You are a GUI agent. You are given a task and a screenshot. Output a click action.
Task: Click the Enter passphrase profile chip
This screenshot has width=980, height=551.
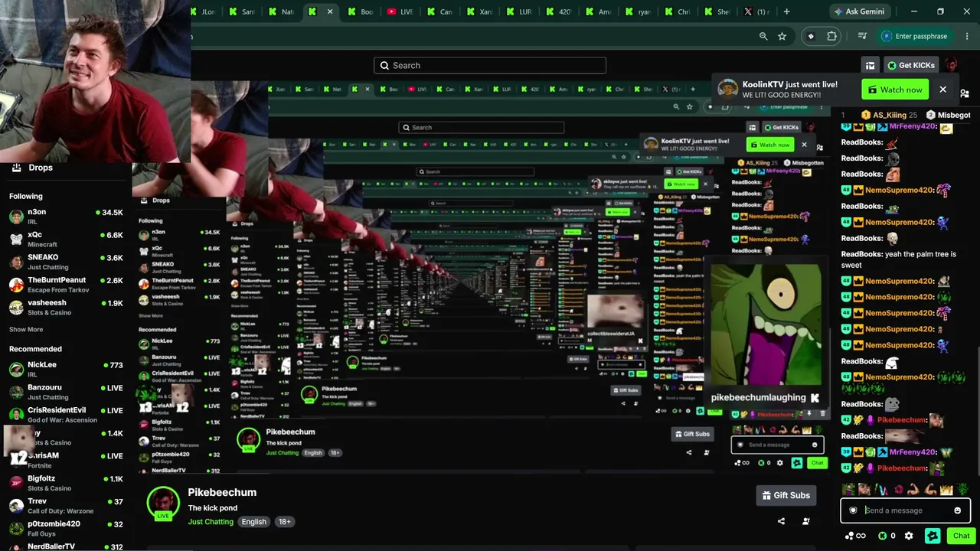(915, 36)
